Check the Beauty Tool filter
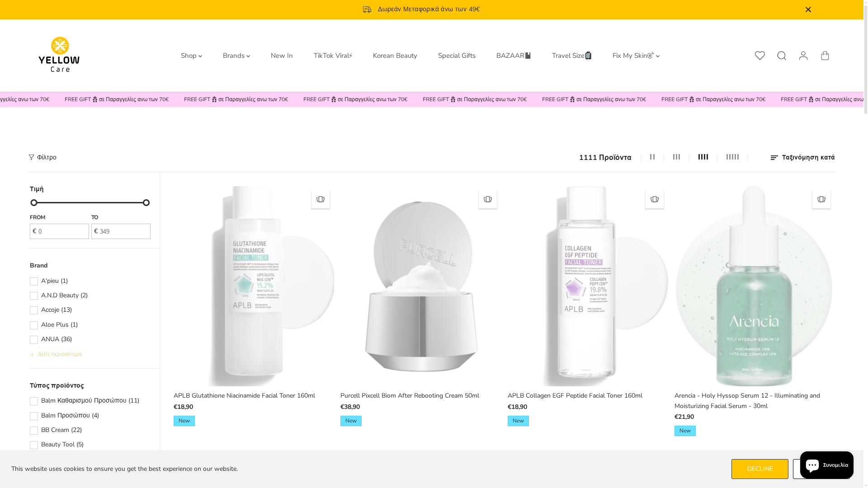This screenshot has height=488, width=868. tap(34, 445)
